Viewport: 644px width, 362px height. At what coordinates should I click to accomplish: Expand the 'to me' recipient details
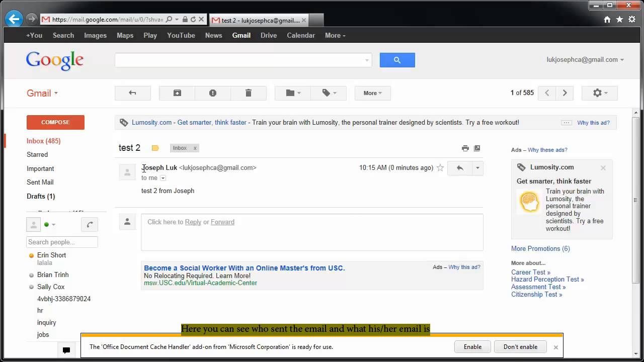(163, 177)
